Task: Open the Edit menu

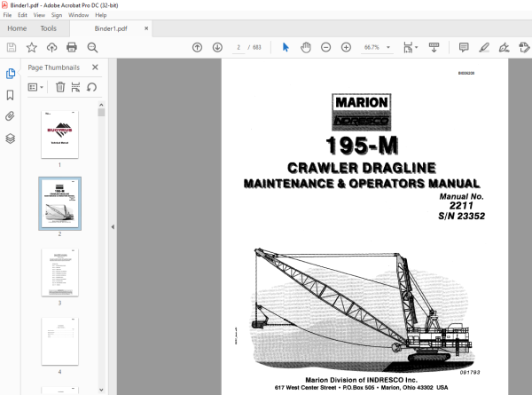Action: 22,15
